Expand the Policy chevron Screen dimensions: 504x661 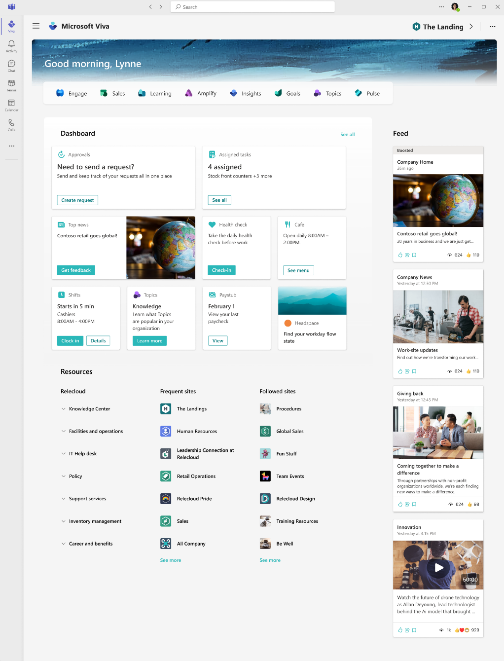[63, 476]
